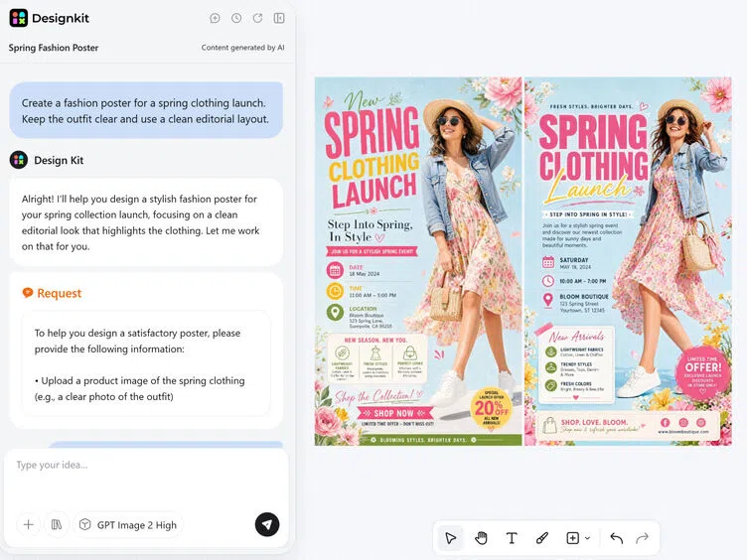Collapse the sidebar panel icon
This screenshot has width=747, height=560.
(279, 18)
